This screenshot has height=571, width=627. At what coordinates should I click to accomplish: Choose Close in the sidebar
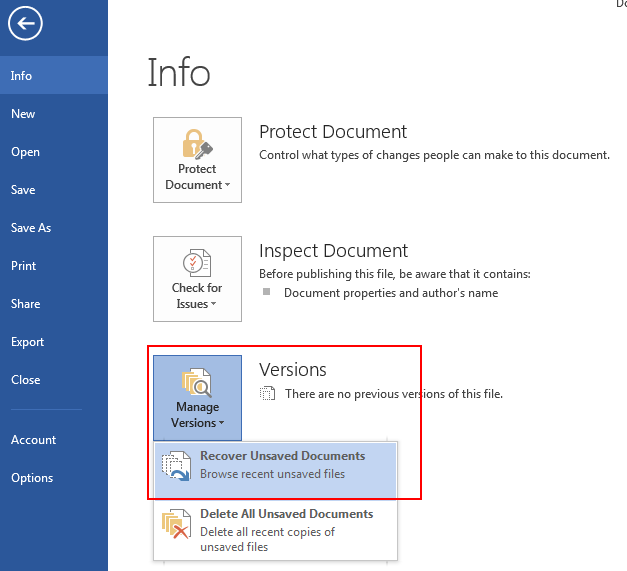point(54,379)
